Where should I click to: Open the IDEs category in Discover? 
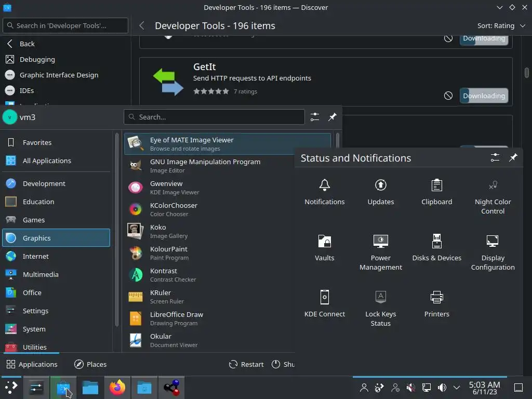tap(65, 90)
